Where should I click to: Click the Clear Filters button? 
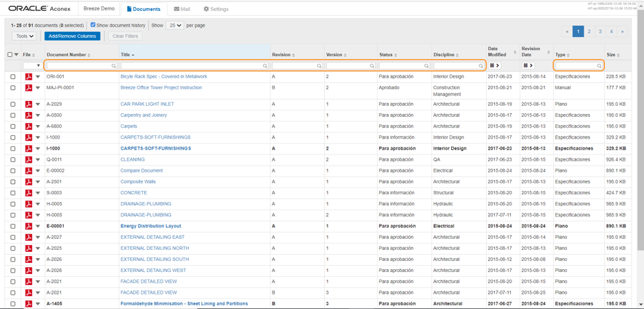(125, 36)
